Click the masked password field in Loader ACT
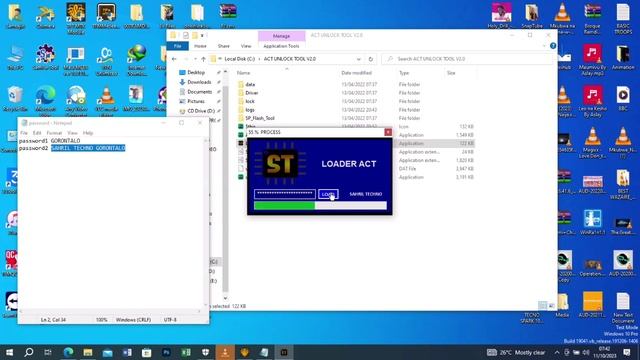 (284, 194)
